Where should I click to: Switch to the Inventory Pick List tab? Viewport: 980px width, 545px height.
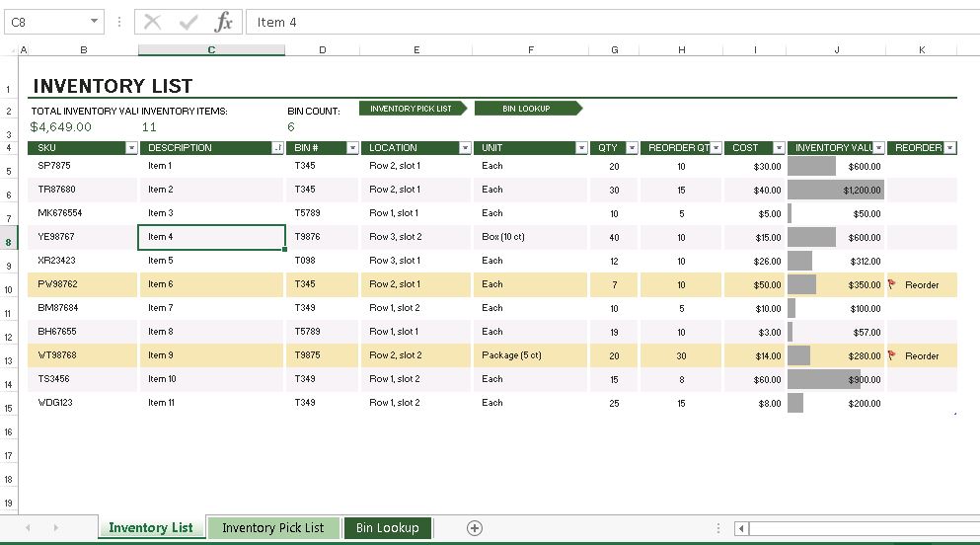point(272,528)
